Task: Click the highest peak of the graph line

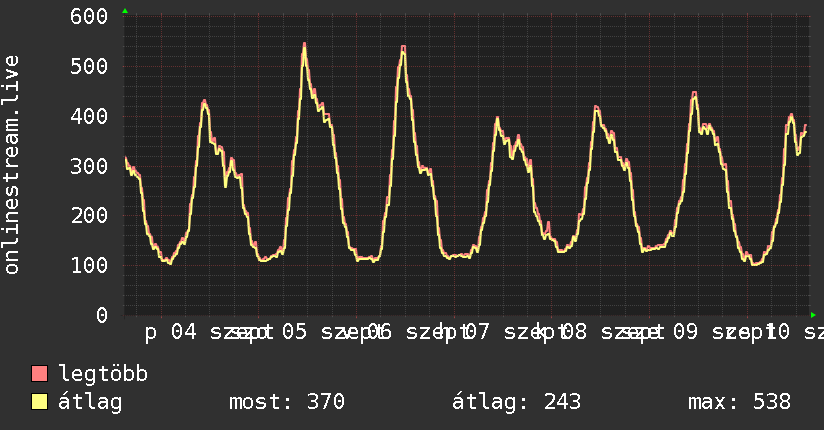Action: (304, 45)
